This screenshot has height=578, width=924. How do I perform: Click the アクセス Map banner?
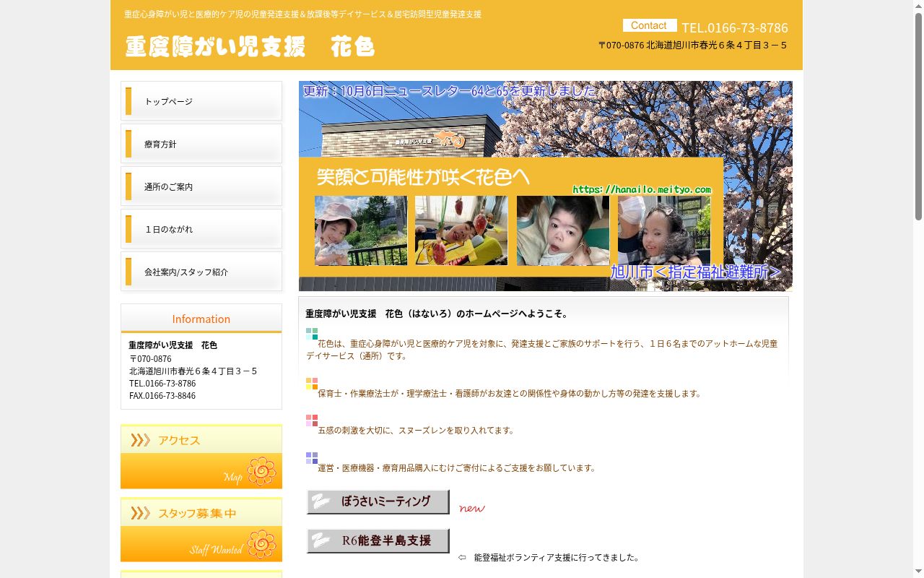[x=201, y=457]
